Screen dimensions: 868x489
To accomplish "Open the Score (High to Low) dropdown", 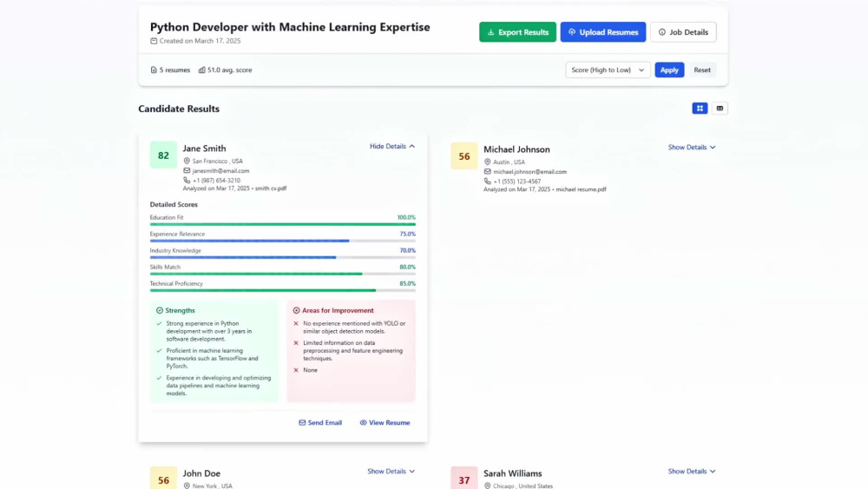I will pyautogui.click(x=608, y=69).
